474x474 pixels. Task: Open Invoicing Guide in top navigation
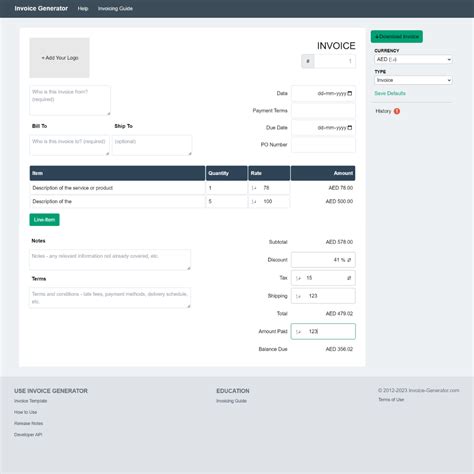coord(115,8)
